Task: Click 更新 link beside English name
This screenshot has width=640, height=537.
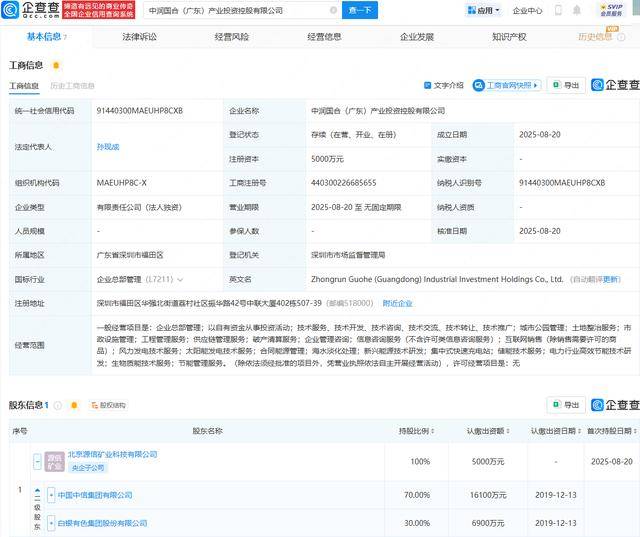Action: (611, 280)
